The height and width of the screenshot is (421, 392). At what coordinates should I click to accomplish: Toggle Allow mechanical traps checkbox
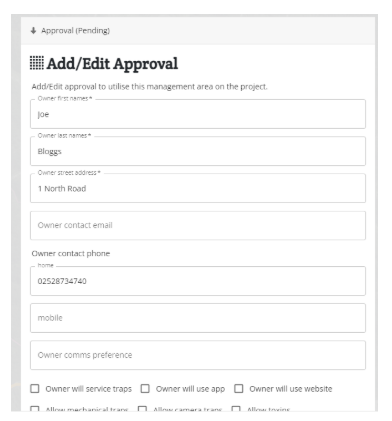(35, 409)
